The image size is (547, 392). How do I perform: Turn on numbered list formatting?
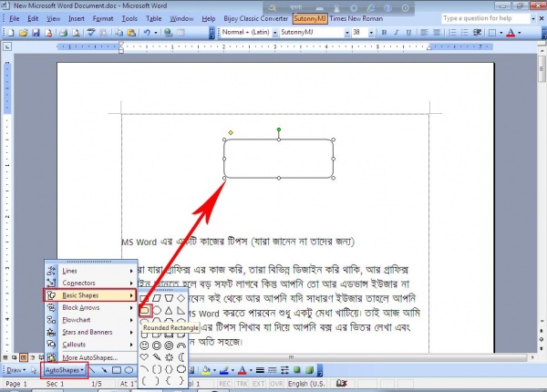pyautogui.click(x=452, y=33)
